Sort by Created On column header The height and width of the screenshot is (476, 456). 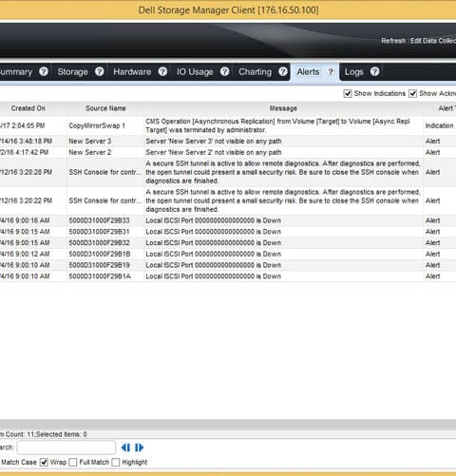point(28,108)
